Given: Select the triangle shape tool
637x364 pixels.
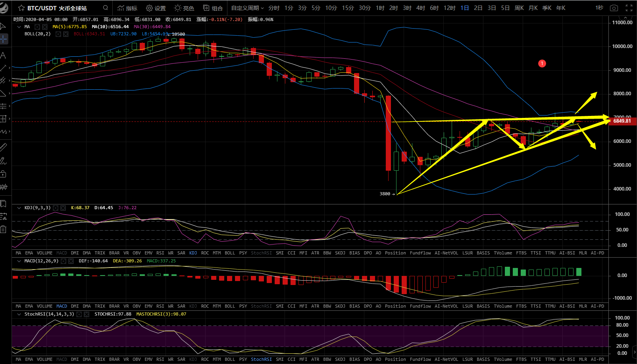Looking at the screenshot, I should tap(3, 93).
